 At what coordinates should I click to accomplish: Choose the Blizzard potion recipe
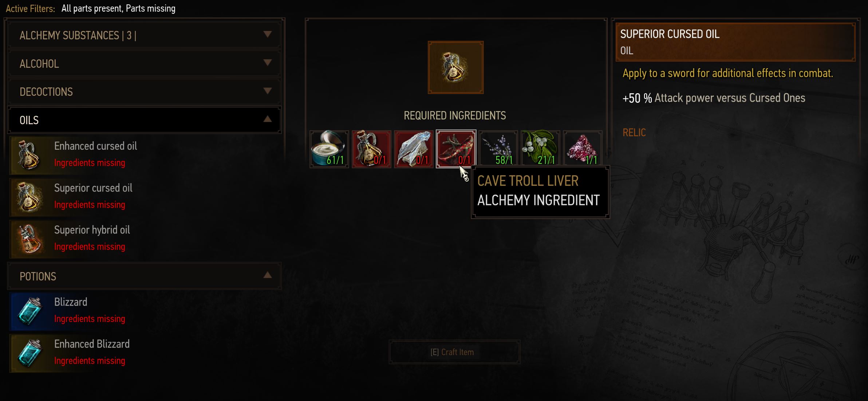pos(145,311)
